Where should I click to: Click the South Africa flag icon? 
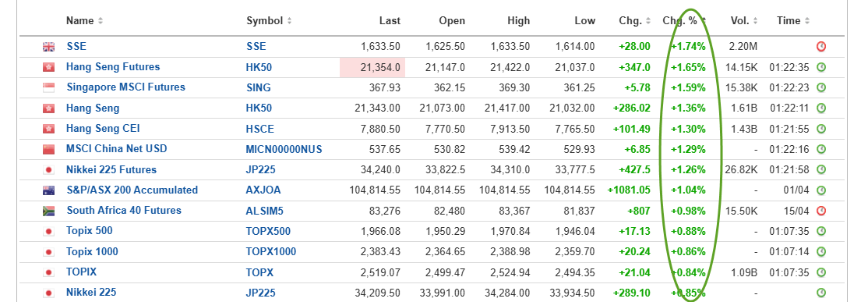click(49, 211)
